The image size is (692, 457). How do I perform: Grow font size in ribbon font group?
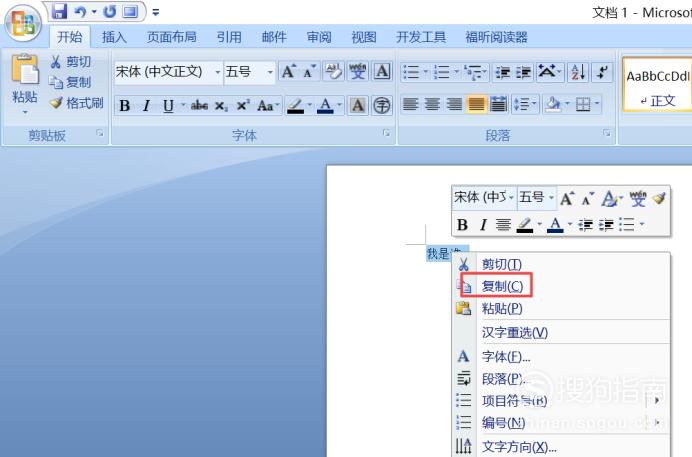coord(289,71)
